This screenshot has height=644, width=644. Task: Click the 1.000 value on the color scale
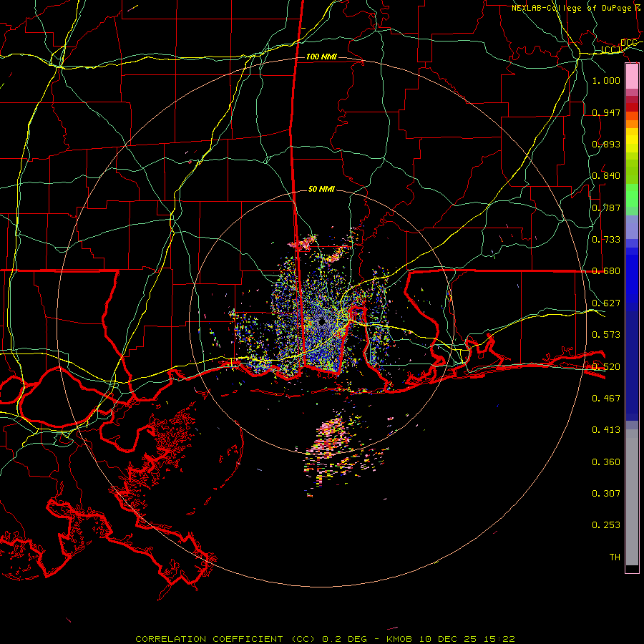[x=606, y=80]
